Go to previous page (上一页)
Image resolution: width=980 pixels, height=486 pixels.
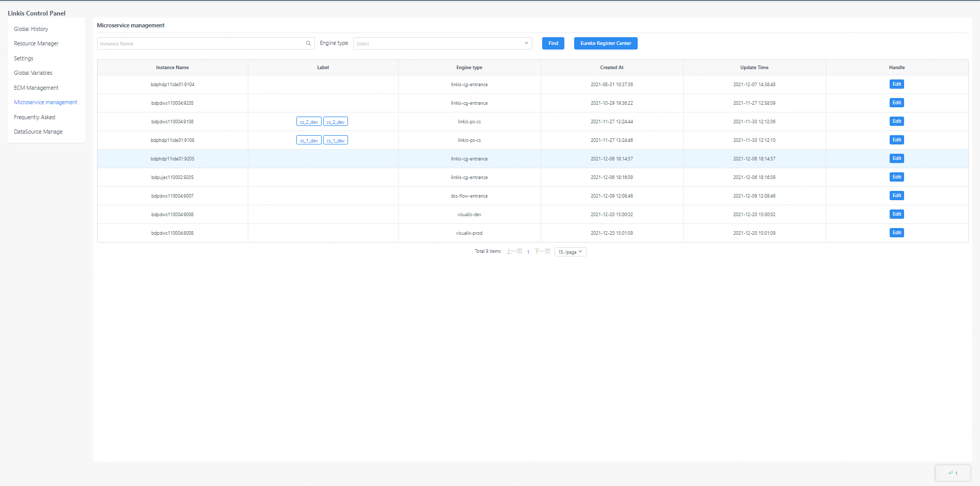tap(514, 251)
